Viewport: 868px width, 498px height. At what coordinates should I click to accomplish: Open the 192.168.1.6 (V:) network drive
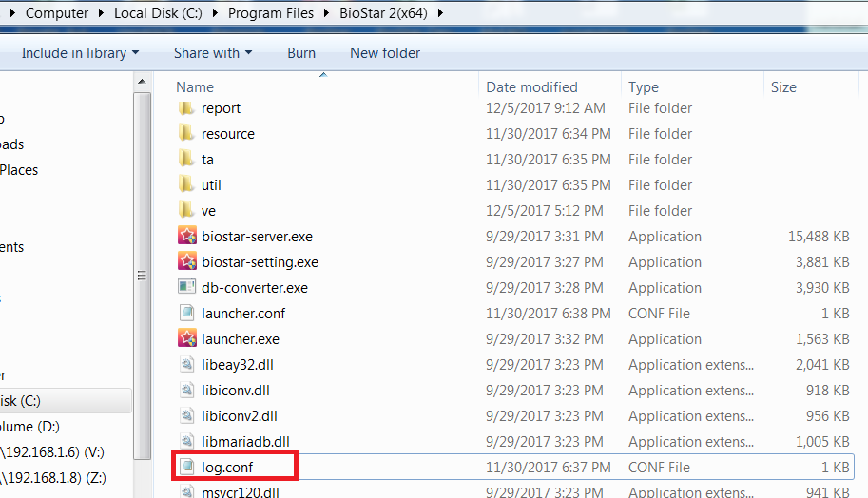tap(52, 452)
